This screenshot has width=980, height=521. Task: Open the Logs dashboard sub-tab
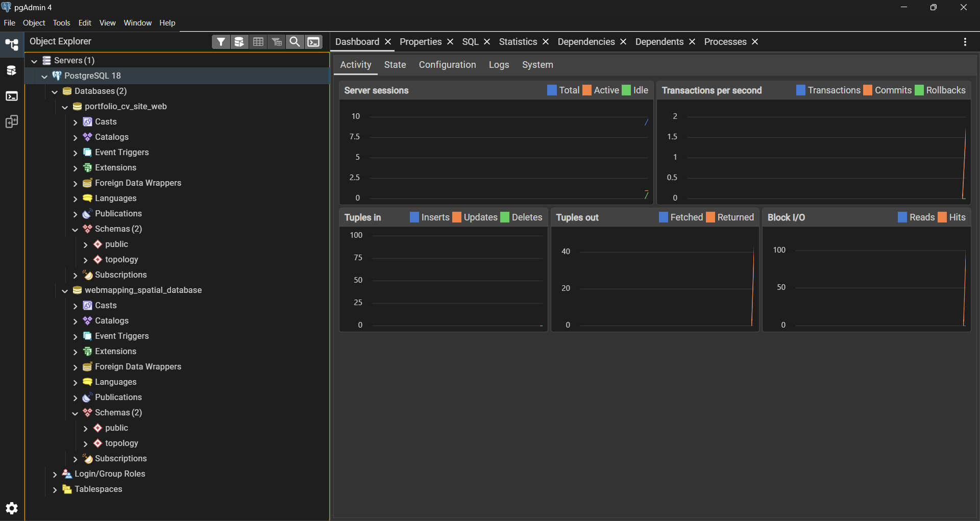(x=499, y=65)
